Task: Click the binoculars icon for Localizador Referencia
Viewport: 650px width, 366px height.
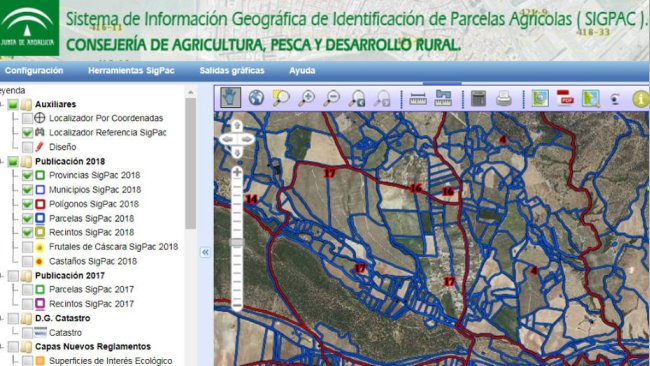Action: (40, 132)
